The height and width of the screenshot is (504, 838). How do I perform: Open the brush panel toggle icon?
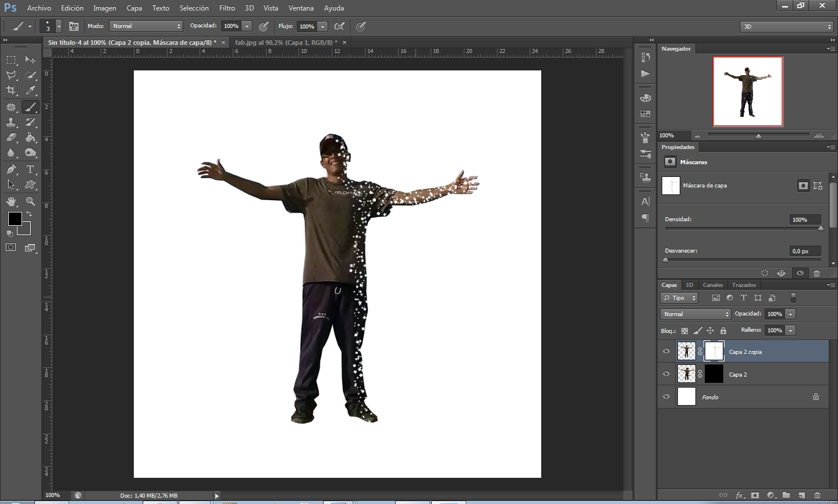point(74,26)
